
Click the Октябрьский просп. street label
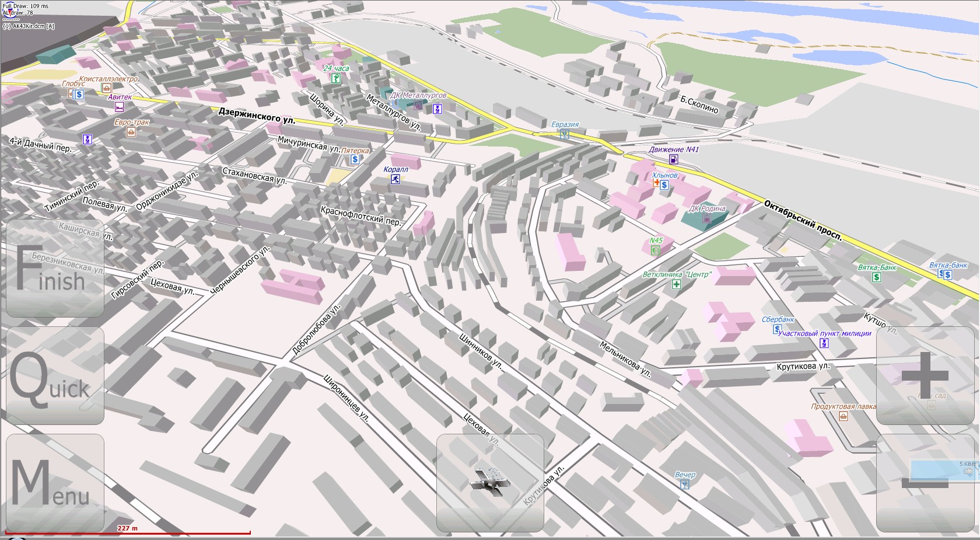coord(803,221)
